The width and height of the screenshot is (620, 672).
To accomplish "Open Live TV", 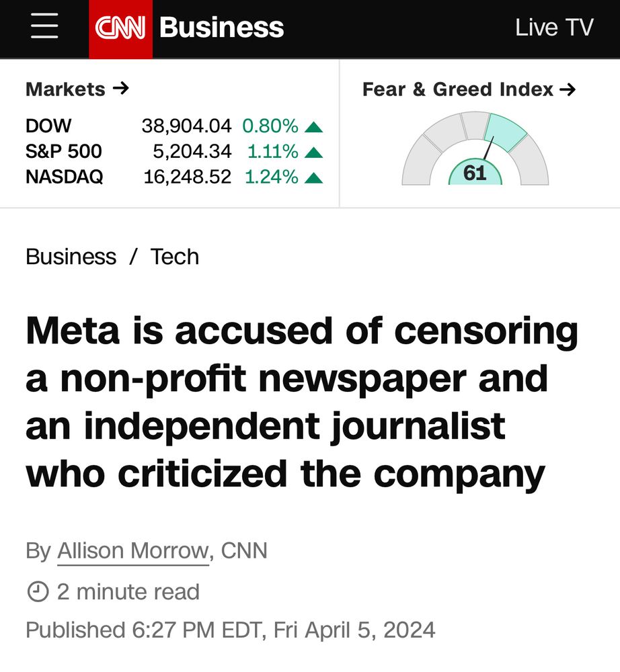I will [554, 28].
